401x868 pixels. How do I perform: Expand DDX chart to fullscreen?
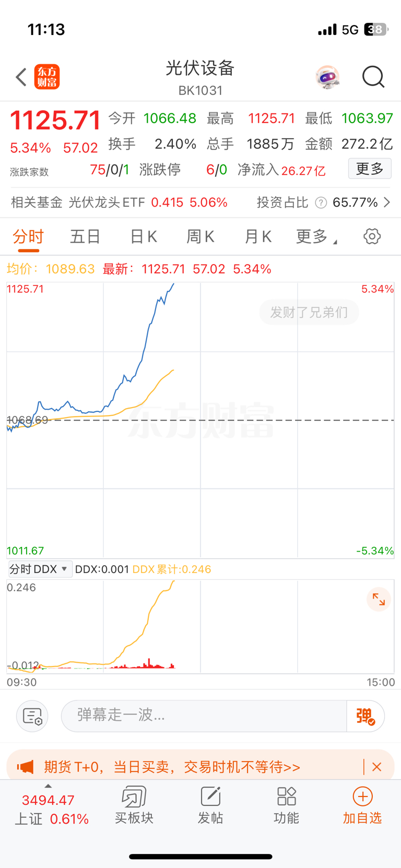pos(379,600)
